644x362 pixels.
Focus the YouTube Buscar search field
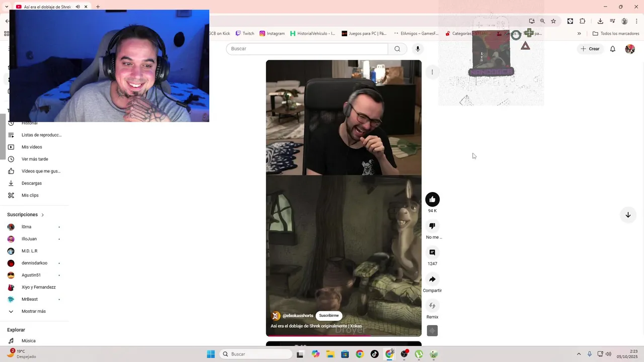[307, 49]
